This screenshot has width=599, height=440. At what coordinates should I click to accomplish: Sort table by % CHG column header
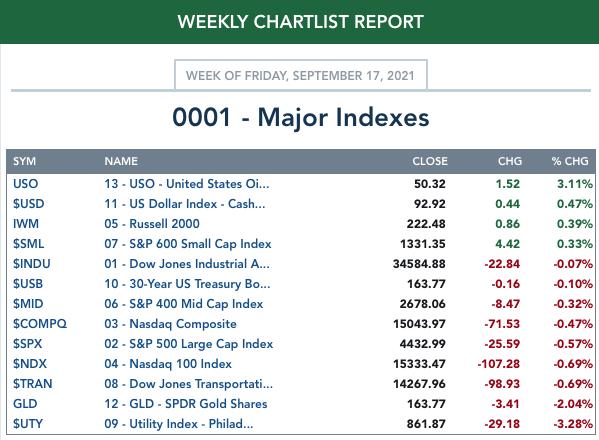[570, 161]
